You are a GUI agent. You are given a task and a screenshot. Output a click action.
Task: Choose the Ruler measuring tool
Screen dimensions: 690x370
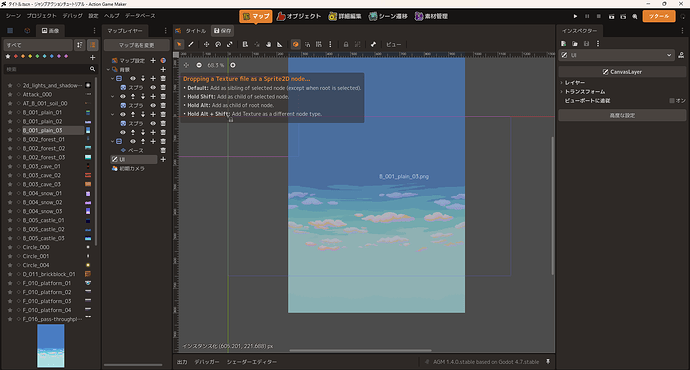coord(280,44)
